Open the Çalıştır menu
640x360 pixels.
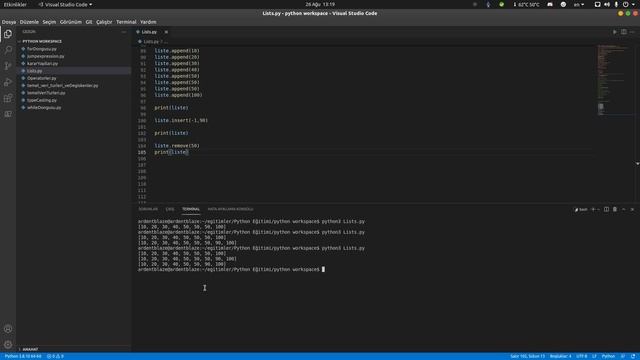pos(104,22)
